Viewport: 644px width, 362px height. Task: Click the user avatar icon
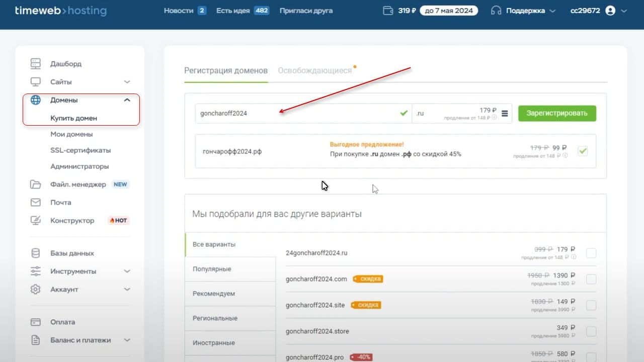pyautogui.click(x=611, y=11)
